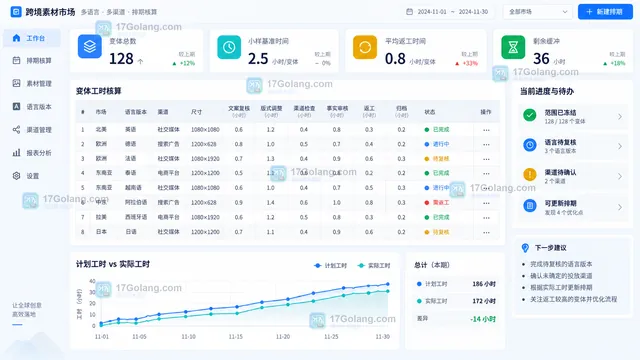Screen dimensions: 640x360
Task: Open the ··· actions for row 4 泰语
Action: (x=486, y=173)
